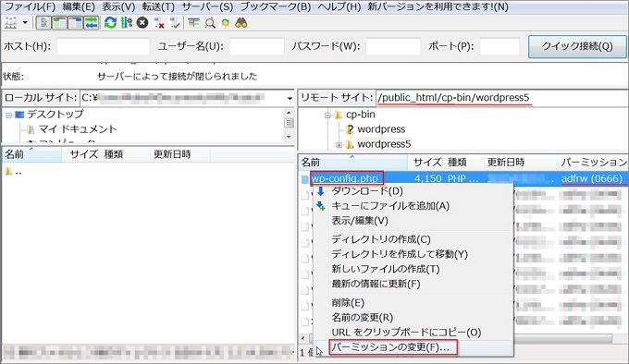Screen dimensions: 629x364
Task: Open the ファイル(F) menu
Action: (30, 6)
